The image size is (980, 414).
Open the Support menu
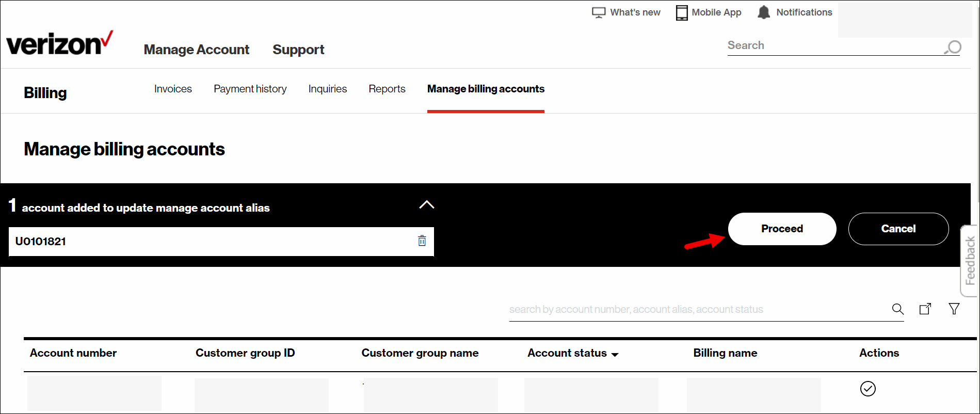pyautogui.click(x=298, y=50)
